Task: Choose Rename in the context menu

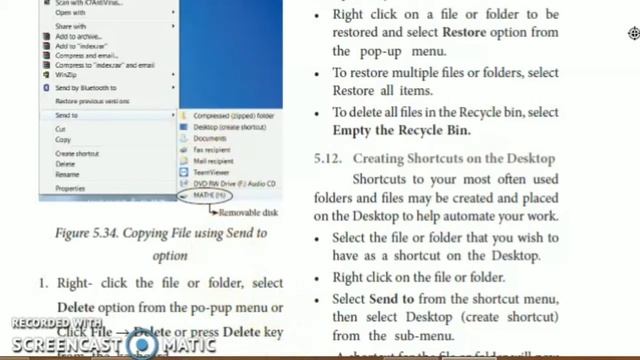Action: (67, 175)
